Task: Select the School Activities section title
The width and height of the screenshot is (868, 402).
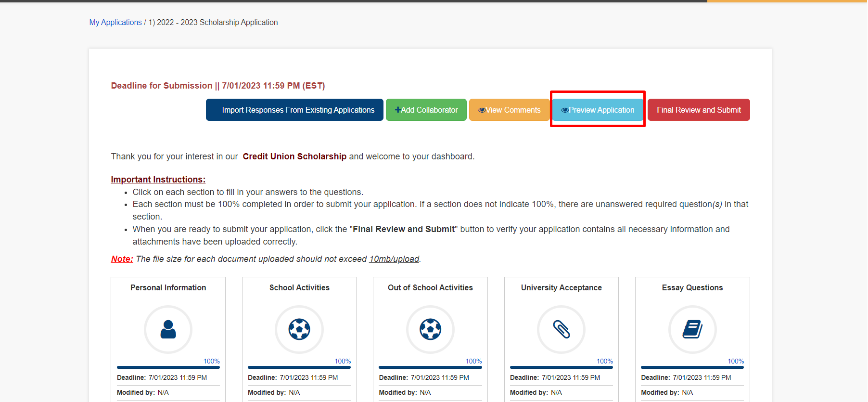Action: click(299, 287)
